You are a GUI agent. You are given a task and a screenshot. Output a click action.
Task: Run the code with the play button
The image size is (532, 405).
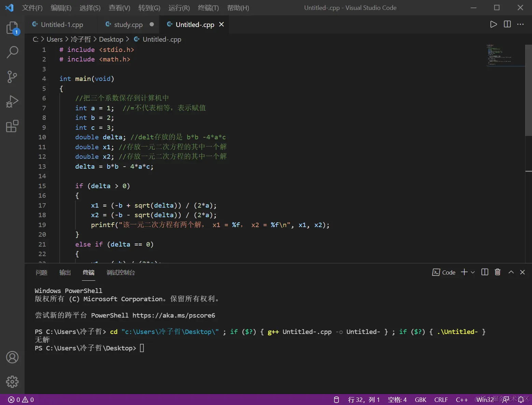493,24
